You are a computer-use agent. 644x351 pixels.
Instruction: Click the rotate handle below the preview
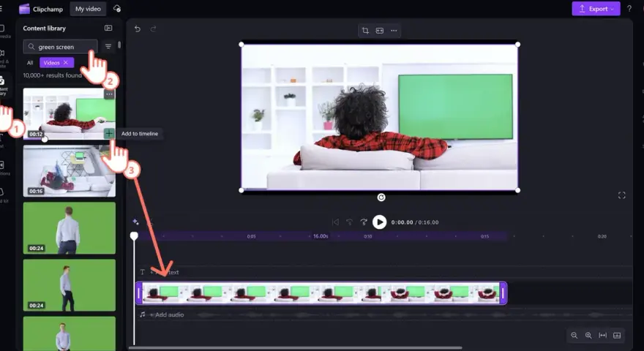381,197
